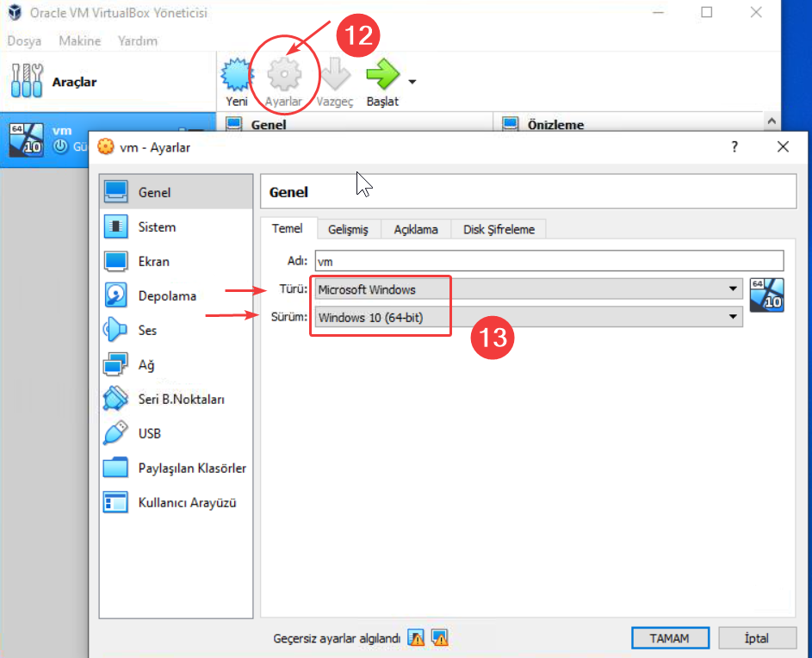Close the vm - Ayarlar dialog

[x=783, y=146]
